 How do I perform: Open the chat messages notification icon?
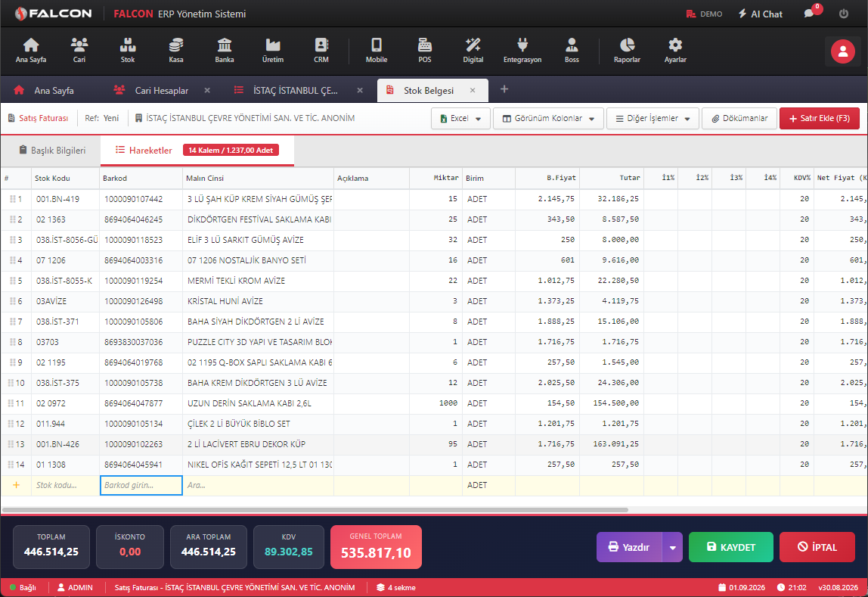(810, 14)
